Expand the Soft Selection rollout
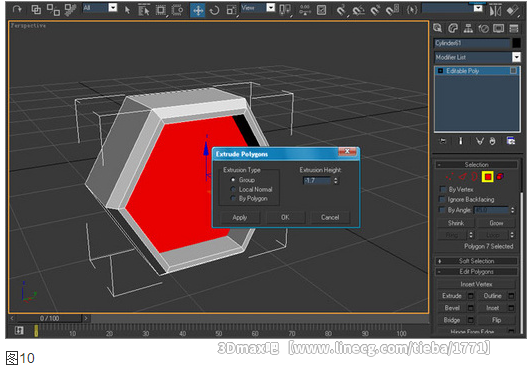 pyautogui.click(x=476, y=261)
